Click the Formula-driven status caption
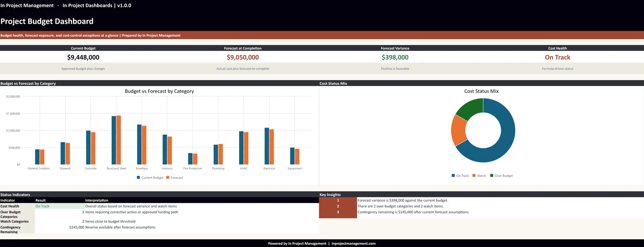 coord(557,69)
